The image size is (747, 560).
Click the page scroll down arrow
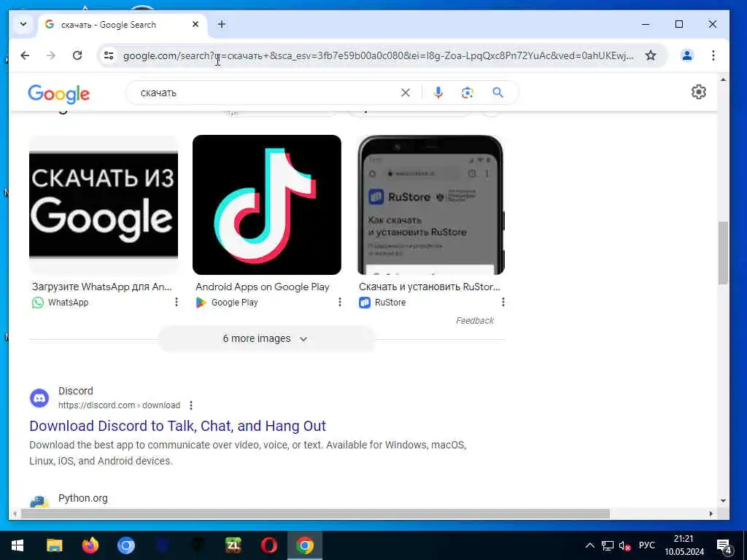723,500
